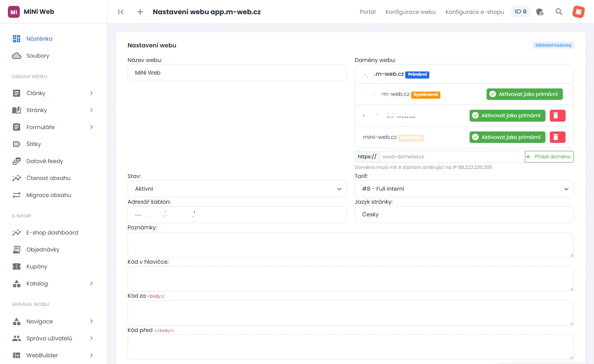
Task: Click the Přidat doménu button
Action: point(549,157)
